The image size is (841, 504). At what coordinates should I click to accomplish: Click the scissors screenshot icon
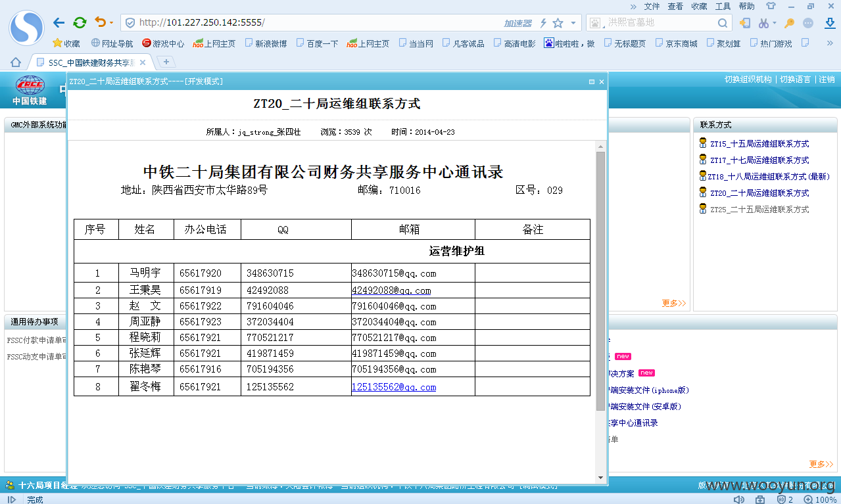click(763, 23)
